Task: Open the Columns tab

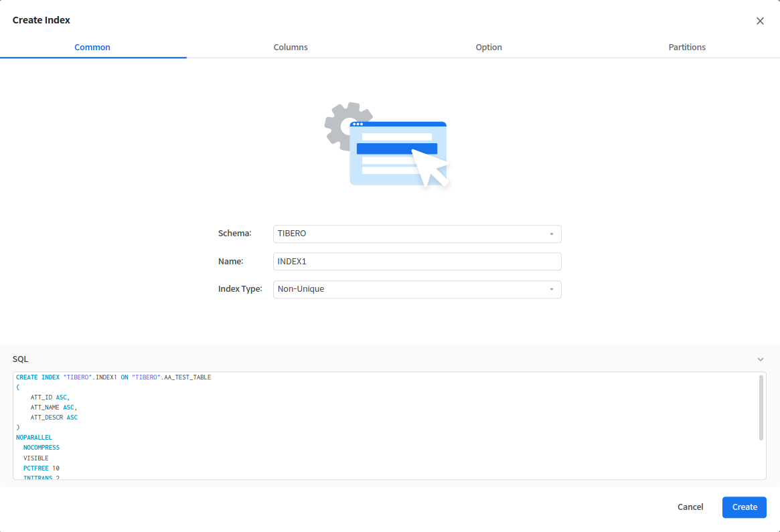Action: point(291,48)
